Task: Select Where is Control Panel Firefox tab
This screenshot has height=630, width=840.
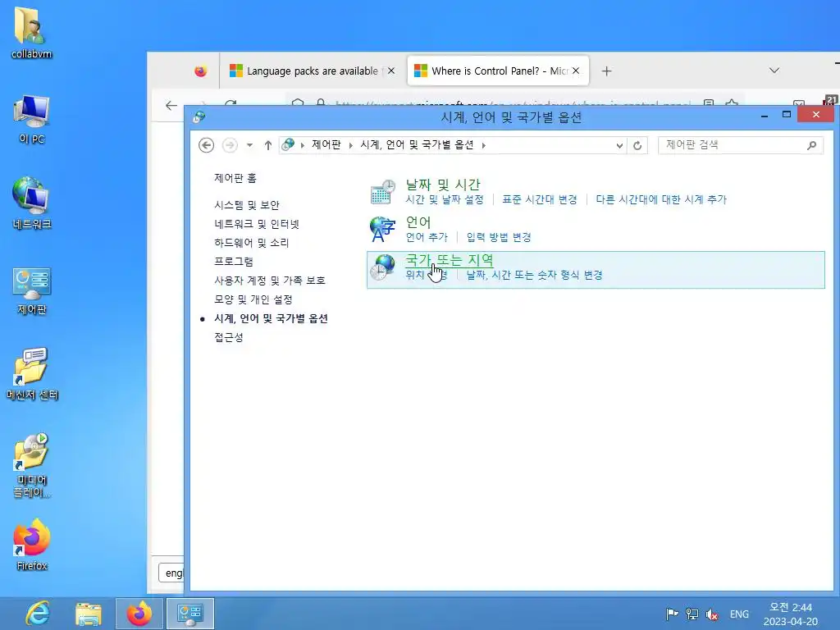Action: [x=498, y=71]
